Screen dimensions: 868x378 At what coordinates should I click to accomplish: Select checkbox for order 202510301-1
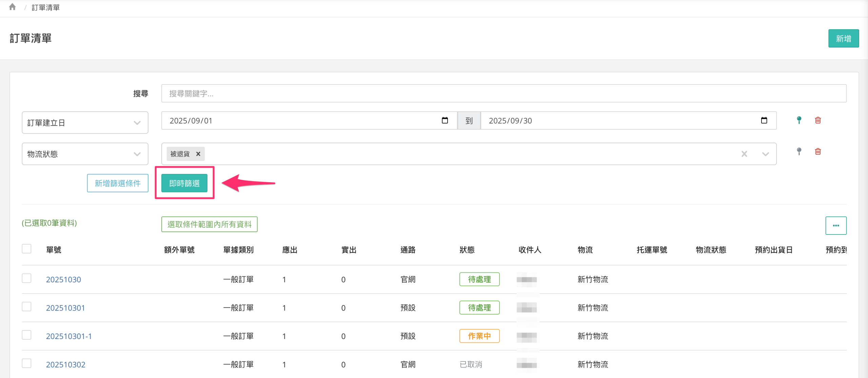pyautogui.click(x=26, y=335)
